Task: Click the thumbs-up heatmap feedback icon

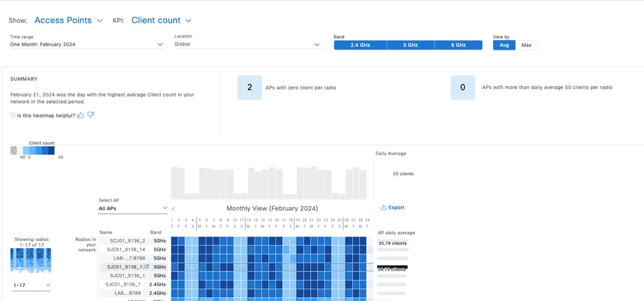Action: (81, 115)
